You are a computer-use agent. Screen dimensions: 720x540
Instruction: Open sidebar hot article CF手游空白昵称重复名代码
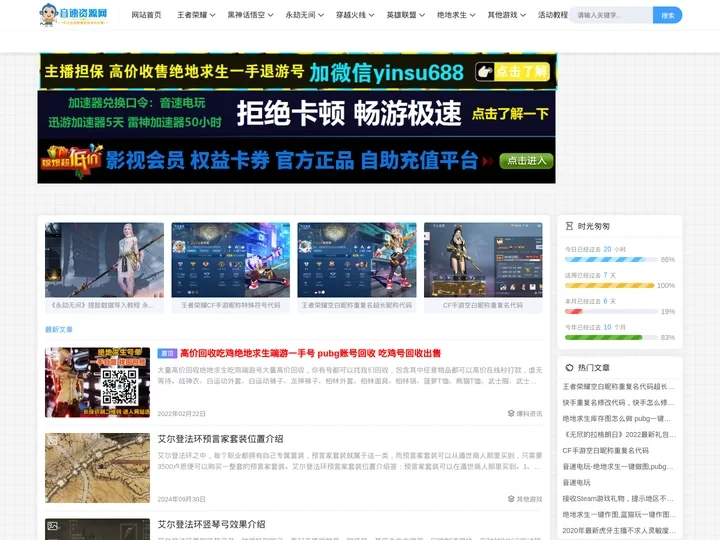606,450
